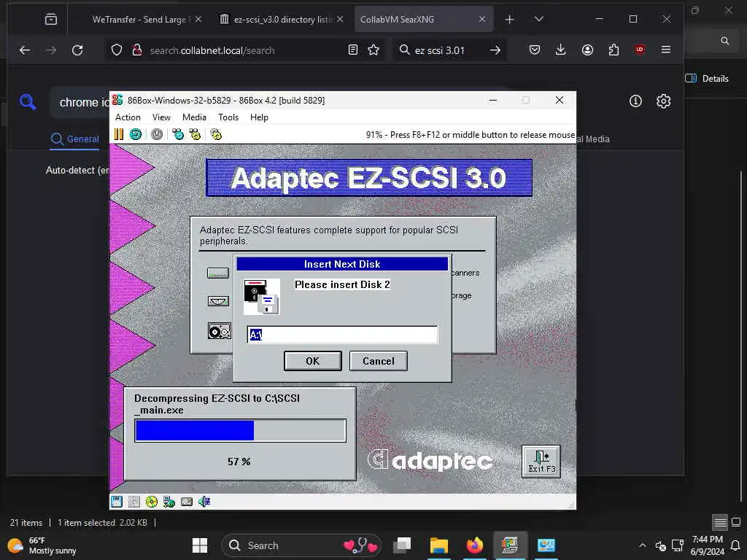This screenshot has width=747, height=560.
Task: Click the Firefox address bar URL
Action: pyautogui.click(x=212, y=50)
